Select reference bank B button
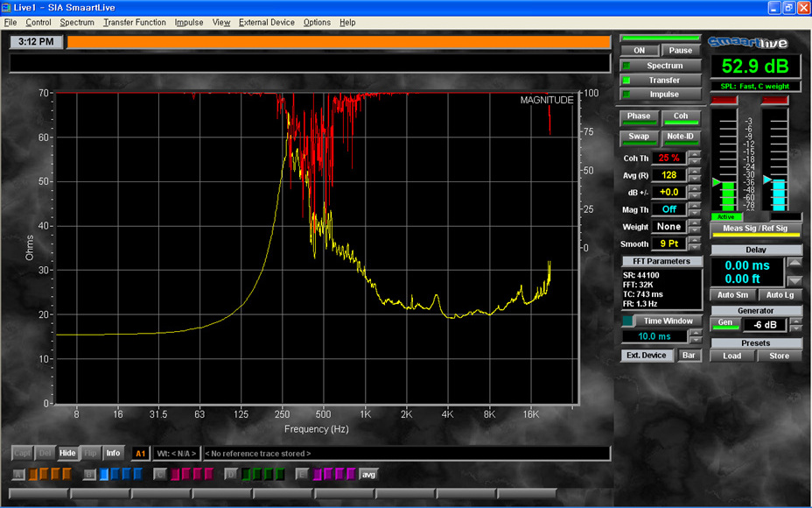Image resolution: width=812 pixels, height=508 pixels. point(89,474)
